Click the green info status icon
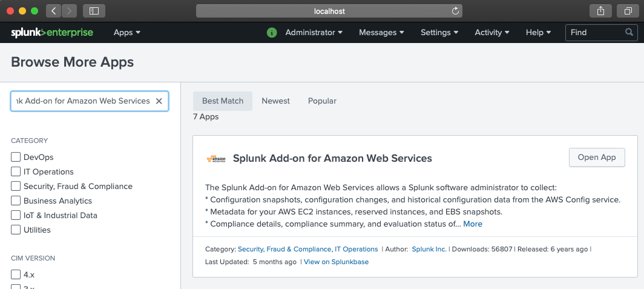 (272, 33)
